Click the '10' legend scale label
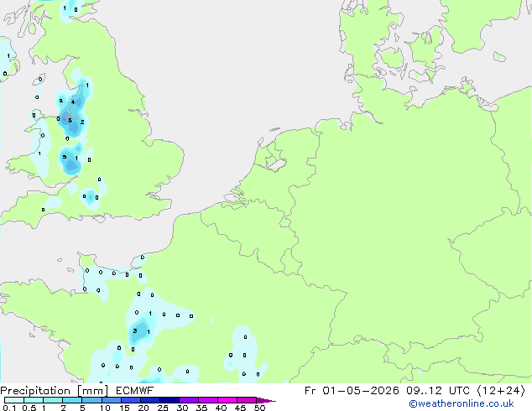The height and width of the screenshot is (411, 532). click(105, 408)
